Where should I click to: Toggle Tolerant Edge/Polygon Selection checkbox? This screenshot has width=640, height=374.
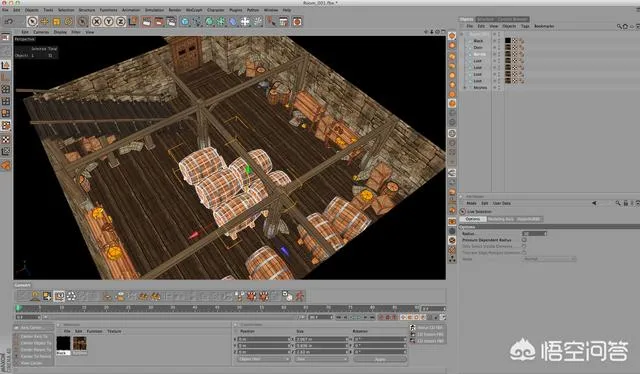pyautogui.click(x=524, y=253)
